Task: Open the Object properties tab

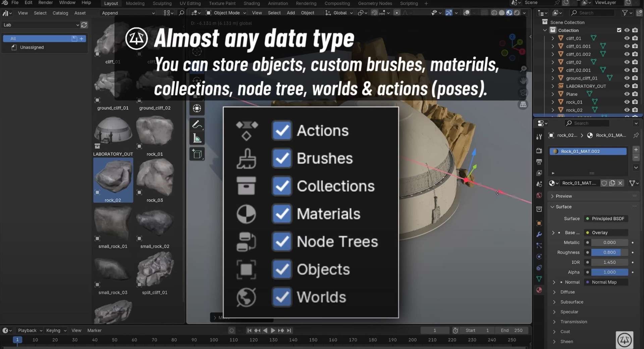Action: [539, 223]
